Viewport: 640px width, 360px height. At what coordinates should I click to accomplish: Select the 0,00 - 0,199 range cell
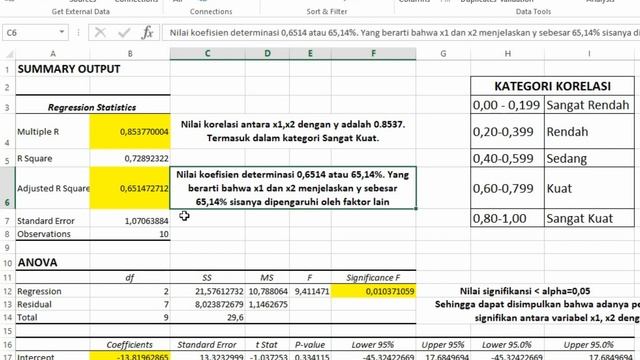507,105
